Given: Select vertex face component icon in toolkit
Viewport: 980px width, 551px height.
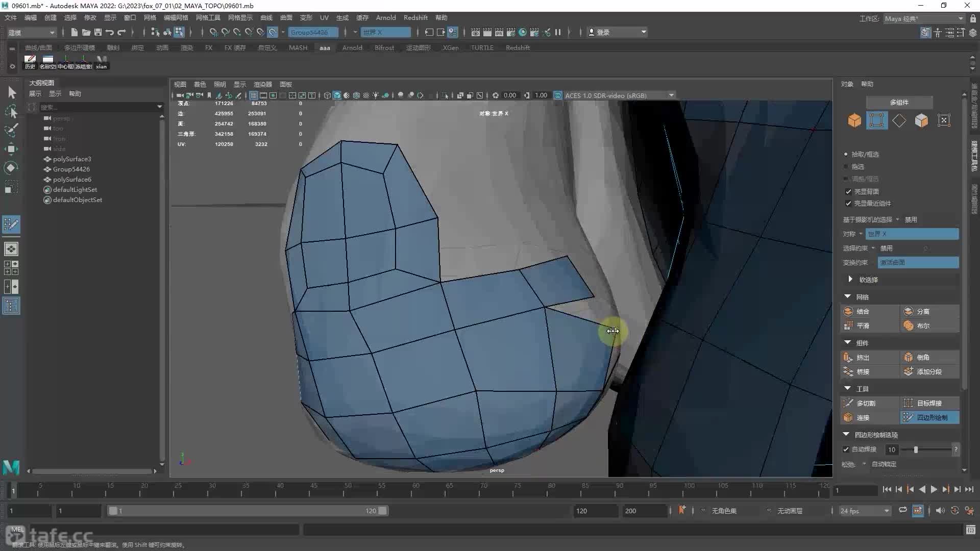Looking at the screenshot, I should [x=876, y=120].
